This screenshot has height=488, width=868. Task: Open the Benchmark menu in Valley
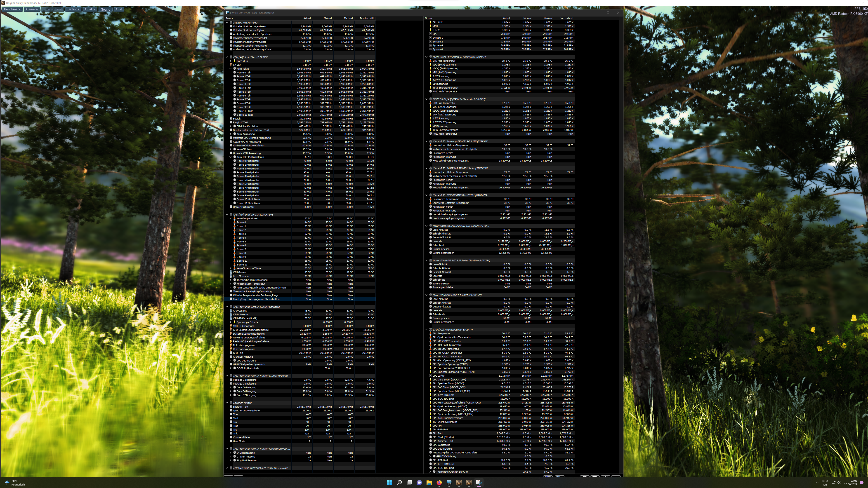pyautogui.click(x=12, y=9)
